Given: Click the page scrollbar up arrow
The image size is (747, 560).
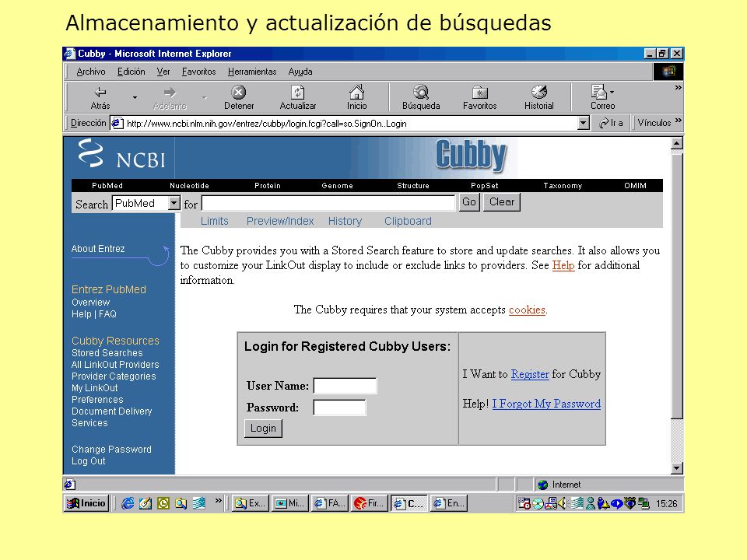Looking at the screenshot, I should [676, 143].
